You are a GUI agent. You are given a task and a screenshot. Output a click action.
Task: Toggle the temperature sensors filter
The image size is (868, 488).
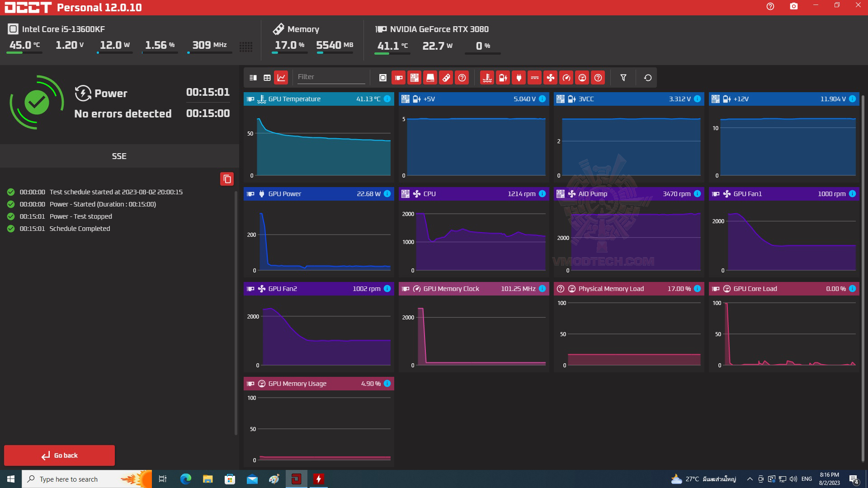pos(487,78)
